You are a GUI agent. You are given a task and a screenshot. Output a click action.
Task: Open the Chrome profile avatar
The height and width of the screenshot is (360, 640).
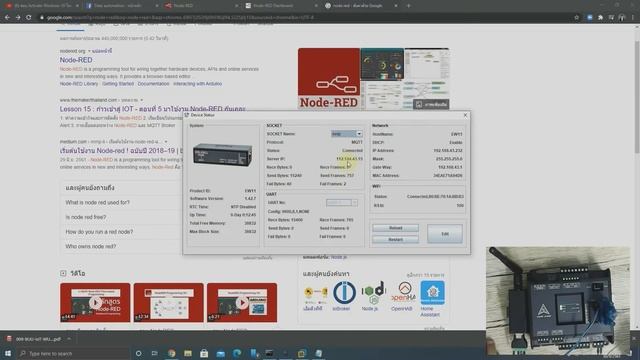[622, 18]
